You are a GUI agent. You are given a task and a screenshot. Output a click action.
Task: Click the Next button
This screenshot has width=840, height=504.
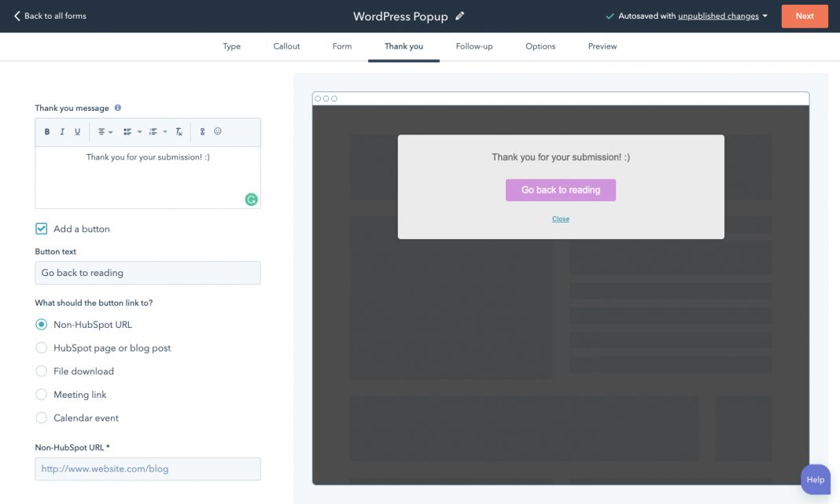click(x=804, y=15)
